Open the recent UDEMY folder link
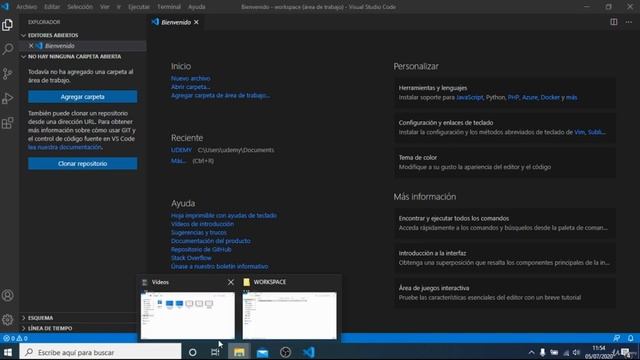This screenshot has height=360, width=640. click(x=181, y=150)
